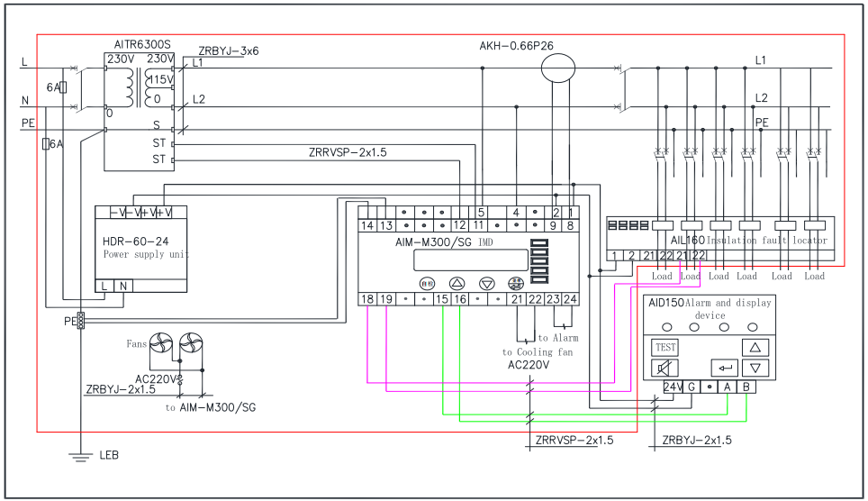Click terminal 8 on AIM-M300/SG
Viewport: 868px width, 501px height.
570,225
